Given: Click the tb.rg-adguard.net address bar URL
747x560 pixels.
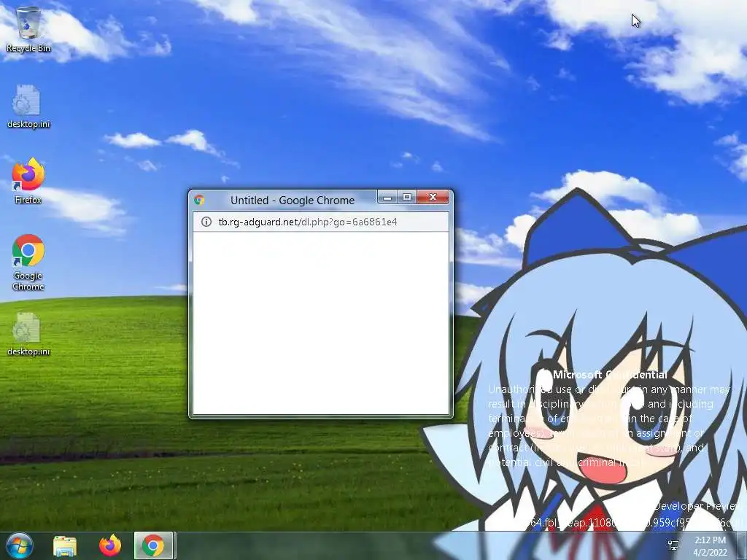Looking at the screenshot, I should 308,222.
